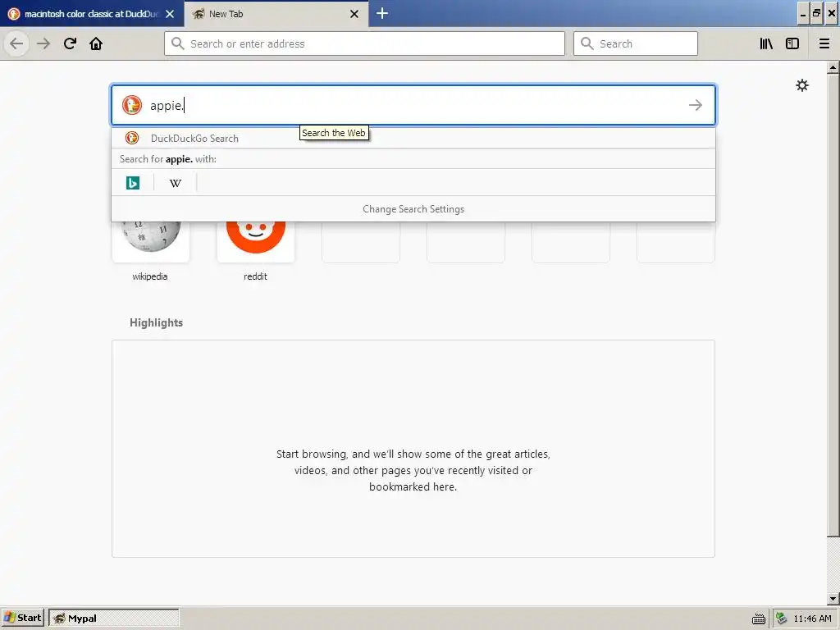Click scrollbar down arrow
840x630 pixels.
tap(833, 598)
